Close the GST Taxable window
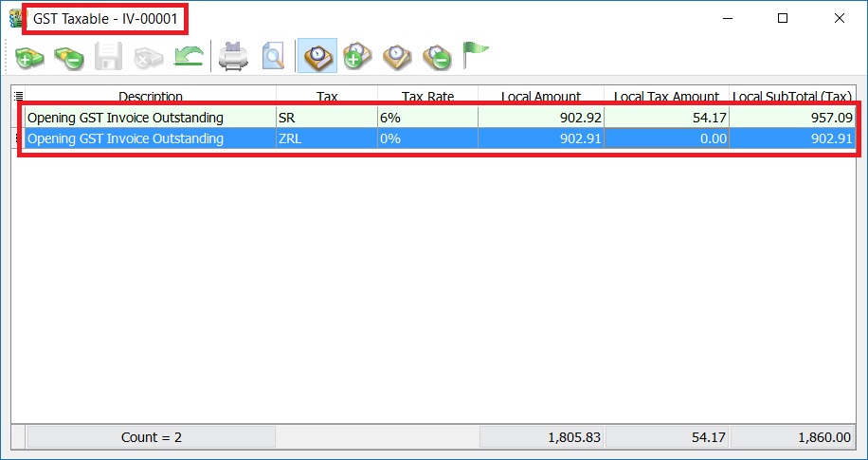Screen dimensions: 868x460 (840, 18)
